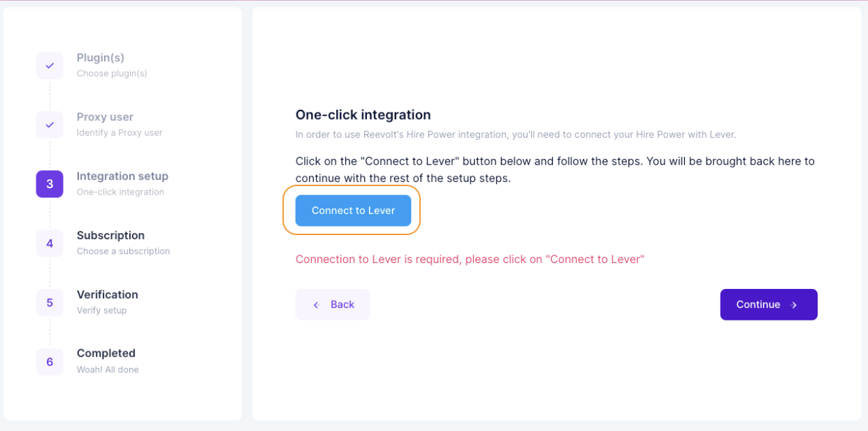Click the orange highlight around Connect to Lever

pos(352,211)
